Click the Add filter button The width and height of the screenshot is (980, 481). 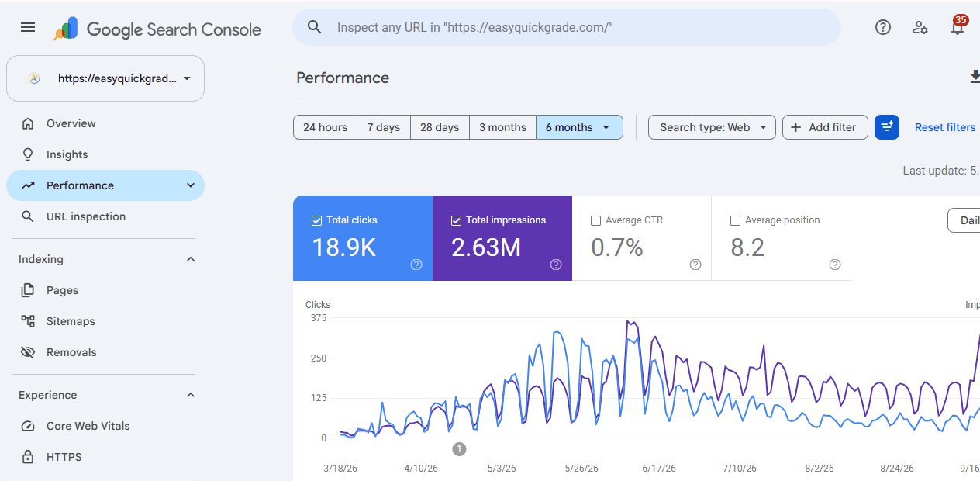coord(823,127)
